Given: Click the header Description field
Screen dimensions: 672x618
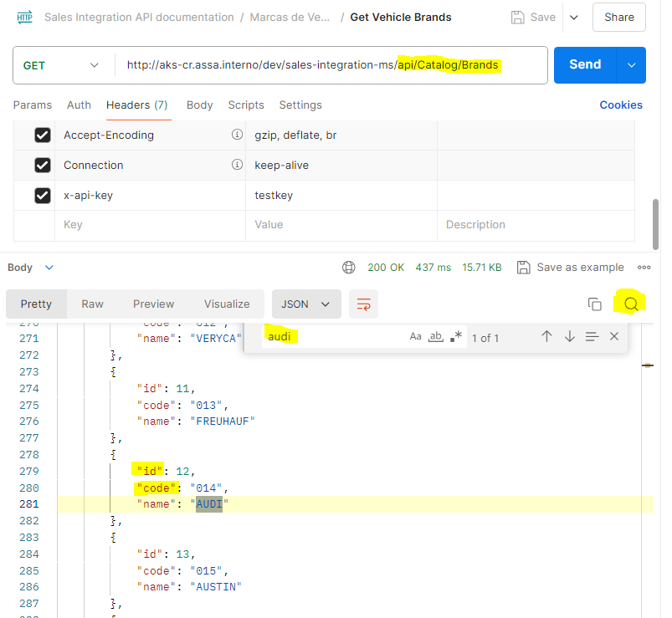Looking at the screenshot, I should point(536,225).
